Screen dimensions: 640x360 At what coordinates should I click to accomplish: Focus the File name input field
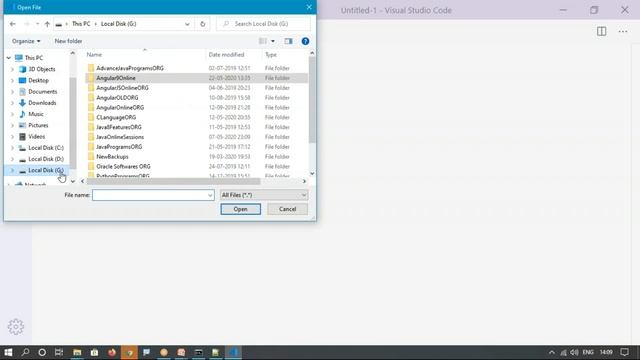tap(149, 195)
